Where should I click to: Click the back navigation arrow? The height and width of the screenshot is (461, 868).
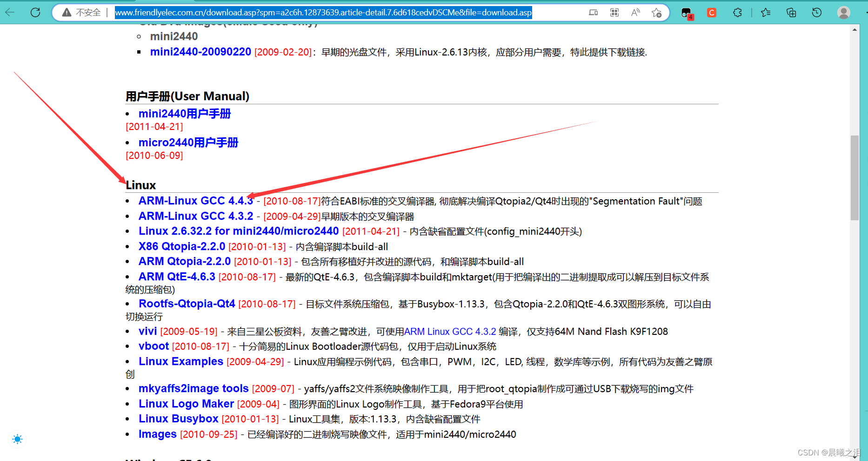pyautogui.click(x=9, y=13)
